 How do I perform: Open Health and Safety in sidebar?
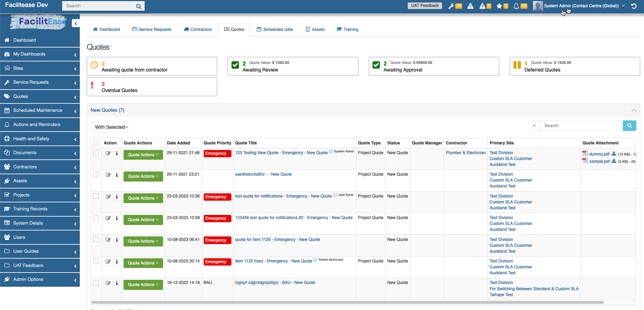point(40,139)
